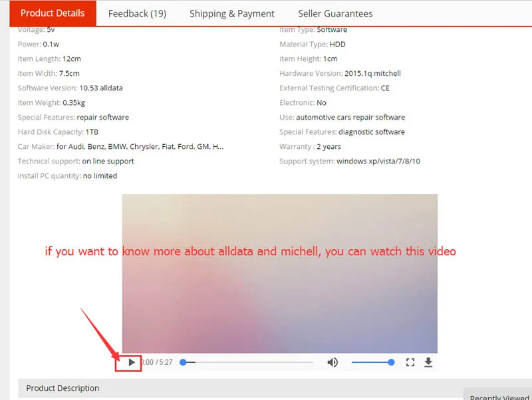Mute the video with the speaker icon

(x=332, y=362)
